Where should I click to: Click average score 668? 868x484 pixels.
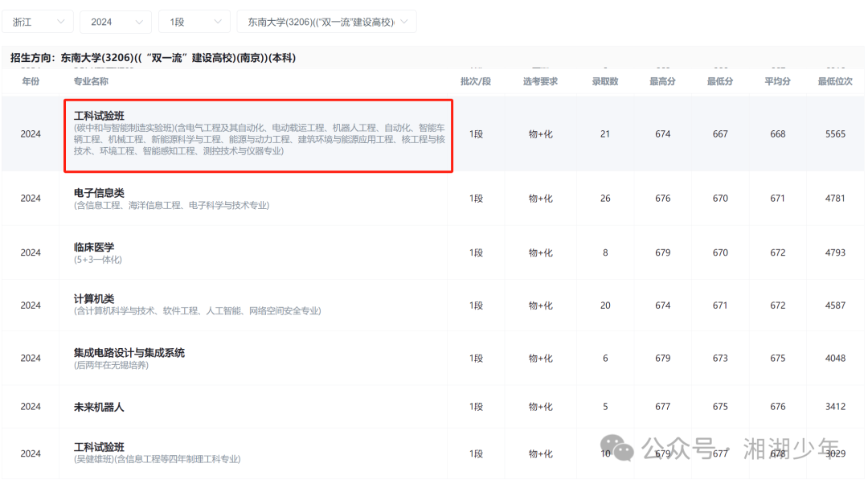778,134
